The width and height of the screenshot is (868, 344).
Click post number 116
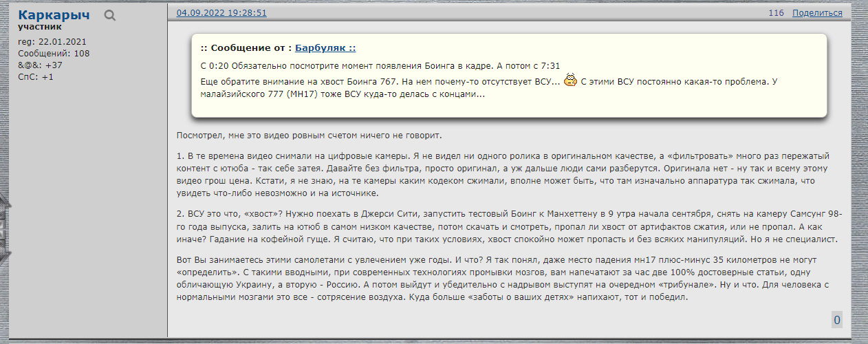point(776,13)
